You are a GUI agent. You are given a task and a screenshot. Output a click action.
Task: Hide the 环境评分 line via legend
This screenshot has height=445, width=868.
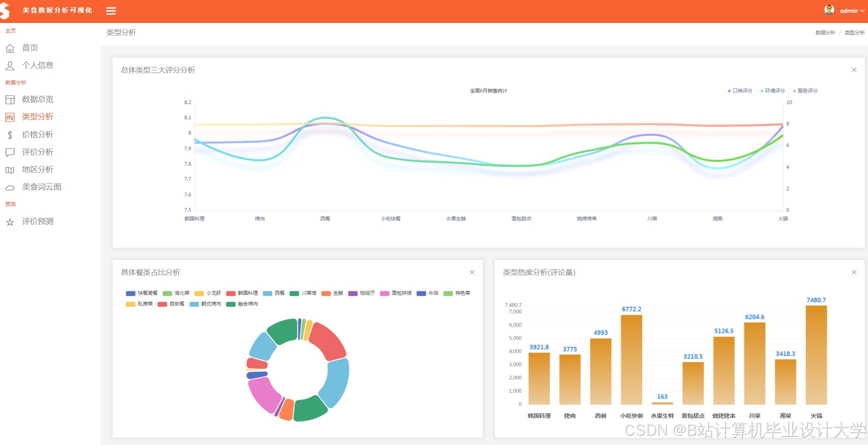(772, 90)
